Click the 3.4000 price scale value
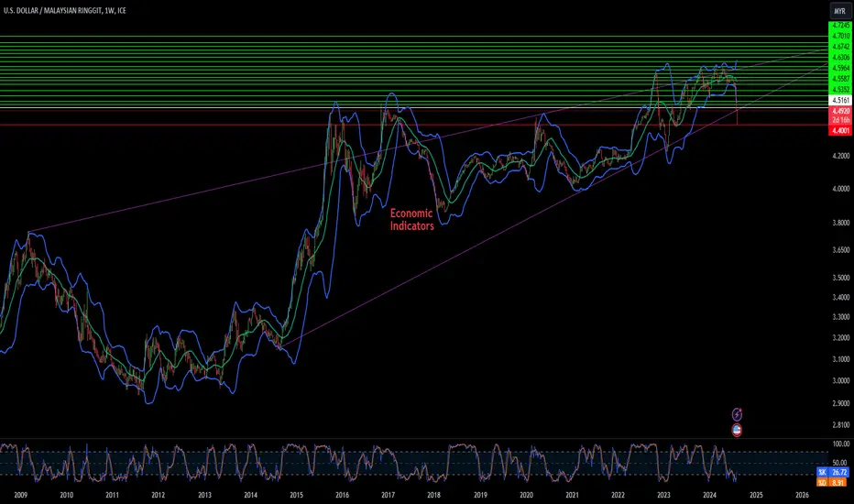The image size is (854, 504). [x=841, y=298]
